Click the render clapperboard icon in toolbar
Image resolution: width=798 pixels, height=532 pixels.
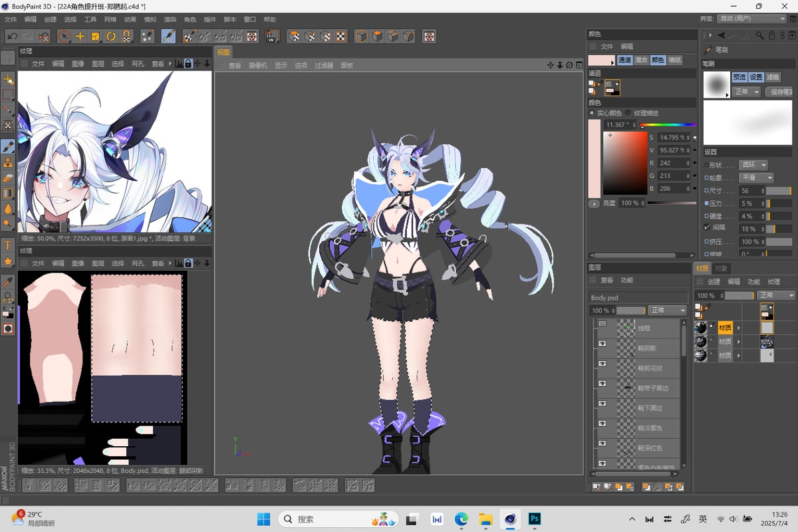[272, 36]
